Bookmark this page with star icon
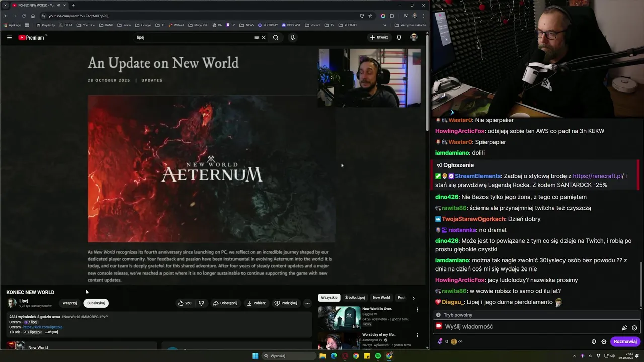The width and height of the screenshot is (644, 362). pos(370,16)
